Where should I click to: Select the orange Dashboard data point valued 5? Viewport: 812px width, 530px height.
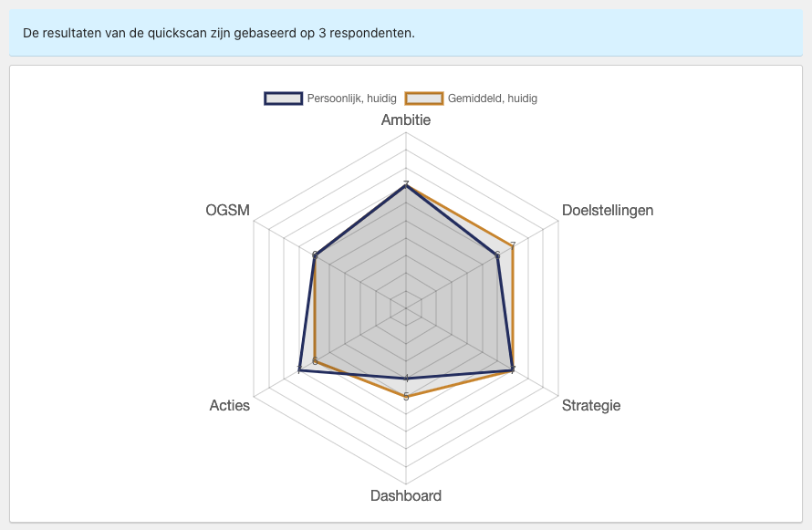point(406,396)
